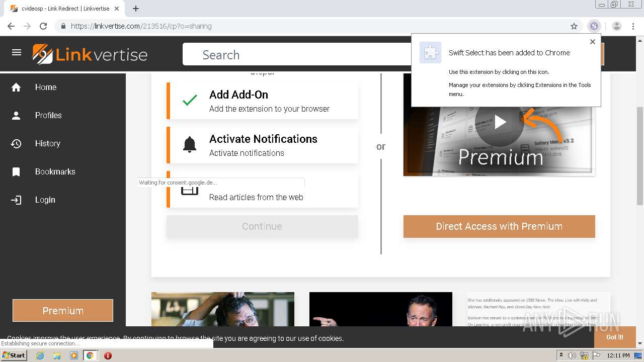Click the notification bell icon
Screen dimensions: 644x362
(x=190, y=145)
